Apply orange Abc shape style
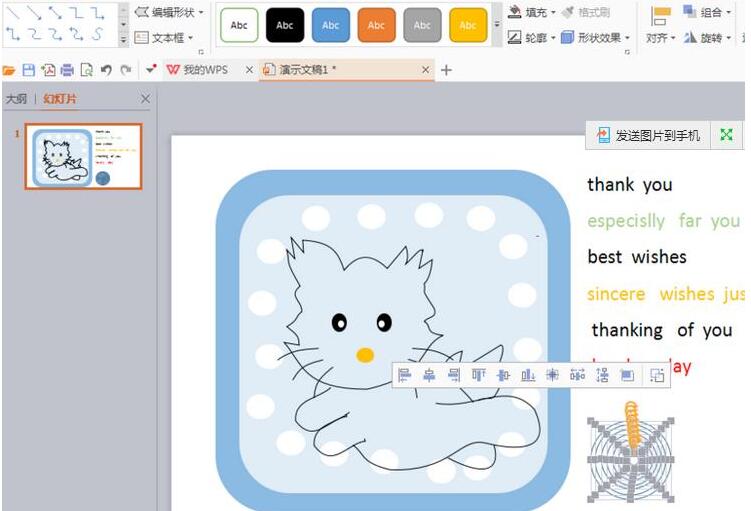This screenshot has width=751, height=511. click(x=376, y=25)
